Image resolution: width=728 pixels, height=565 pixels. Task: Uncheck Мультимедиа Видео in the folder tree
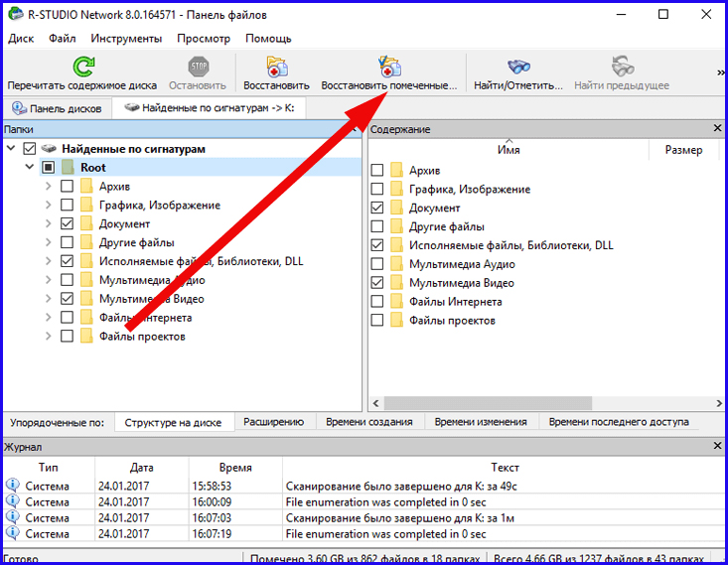click(x=67, y=299)
